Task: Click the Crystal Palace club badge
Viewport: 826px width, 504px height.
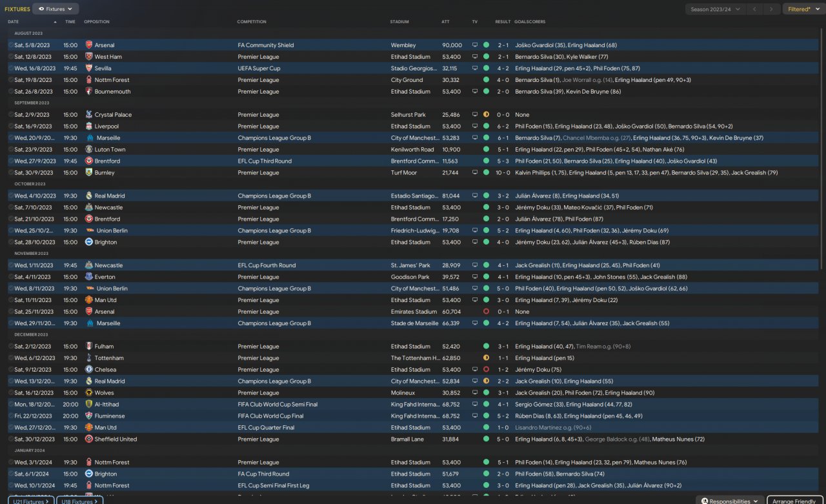Action: [x=89, y=115]
